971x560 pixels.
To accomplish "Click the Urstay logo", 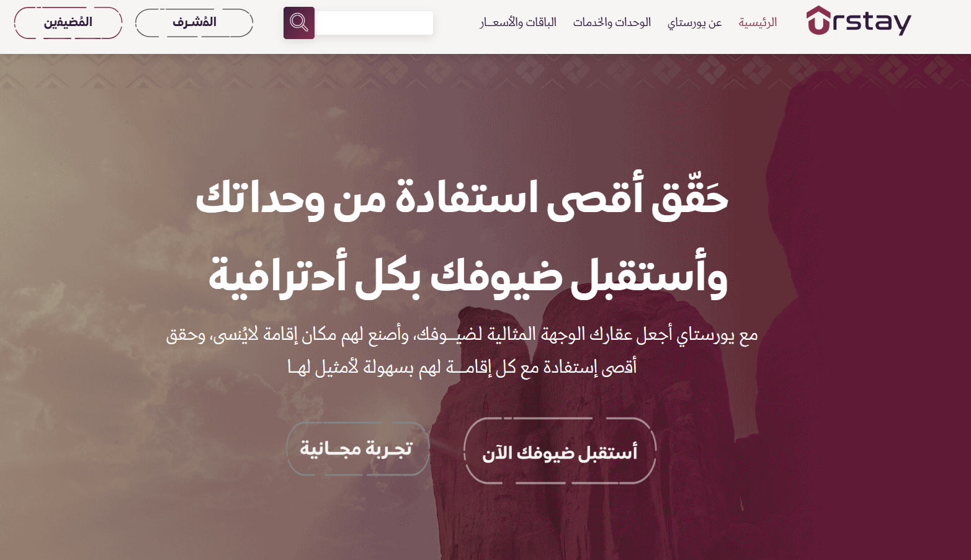I will click(857, 22).
